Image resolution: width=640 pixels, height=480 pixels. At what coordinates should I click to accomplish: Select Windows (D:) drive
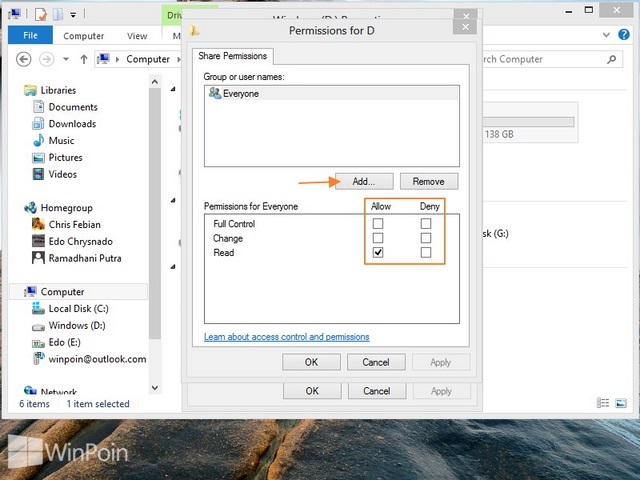77,325
